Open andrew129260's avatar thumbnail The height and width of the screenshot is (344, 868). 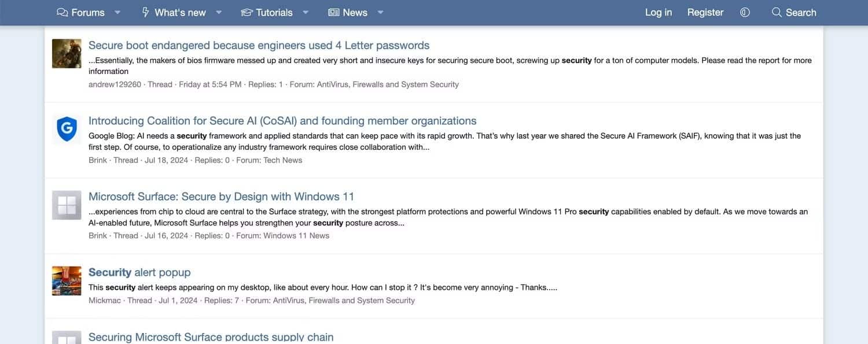pos(67,54)
